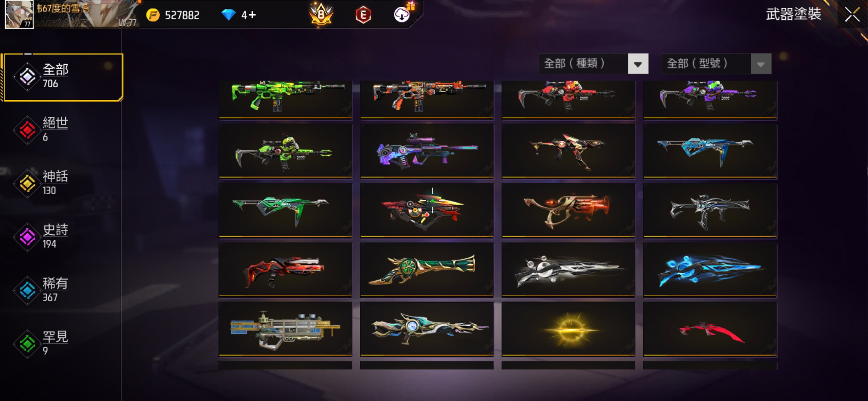This screenshot has height=401, width=868.
Task: Open the gold crown rank badge
Action: pos(321,14)
